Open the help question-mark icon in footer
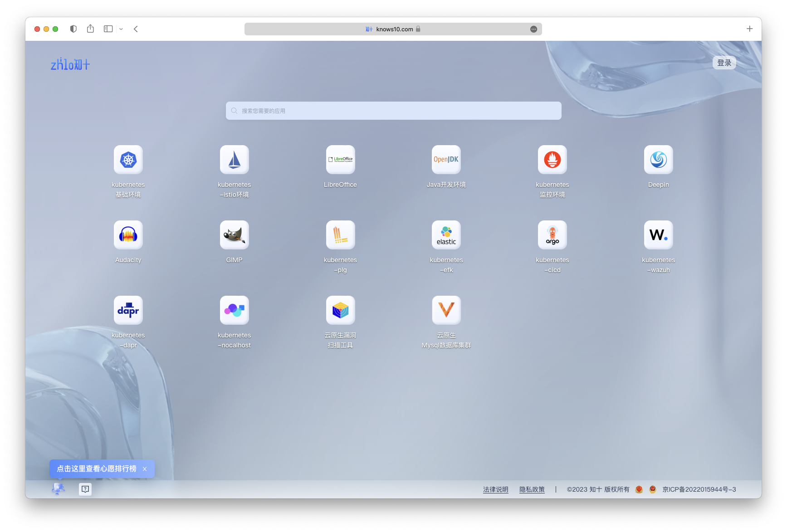 (85, 489)
